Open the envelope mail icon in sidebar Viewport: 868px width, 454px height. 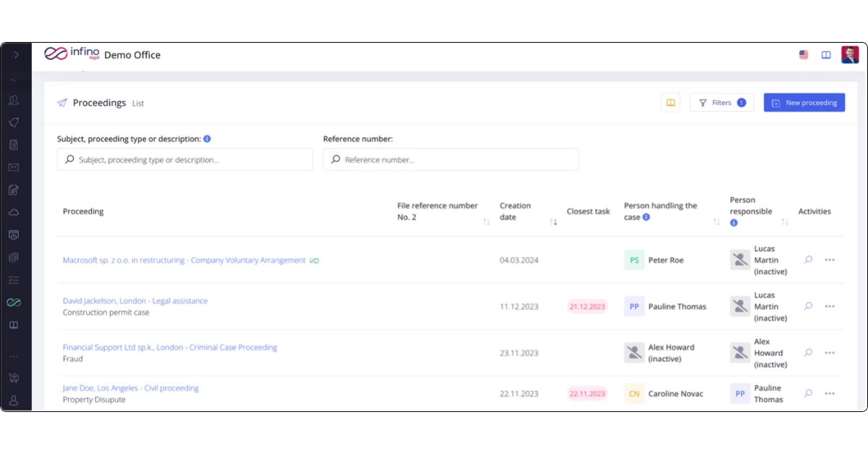pos(14,167)
